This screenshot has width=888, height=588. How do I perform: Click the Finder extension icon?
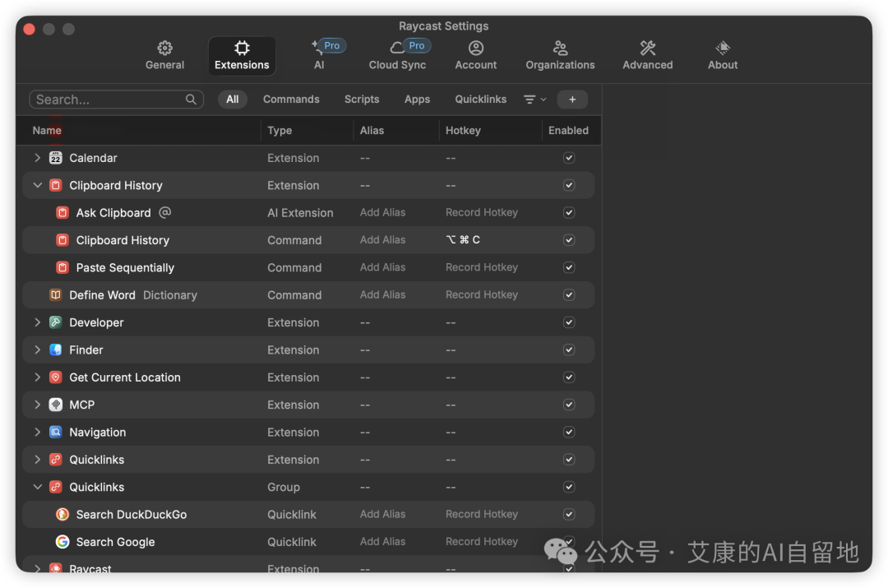[56, 350]
